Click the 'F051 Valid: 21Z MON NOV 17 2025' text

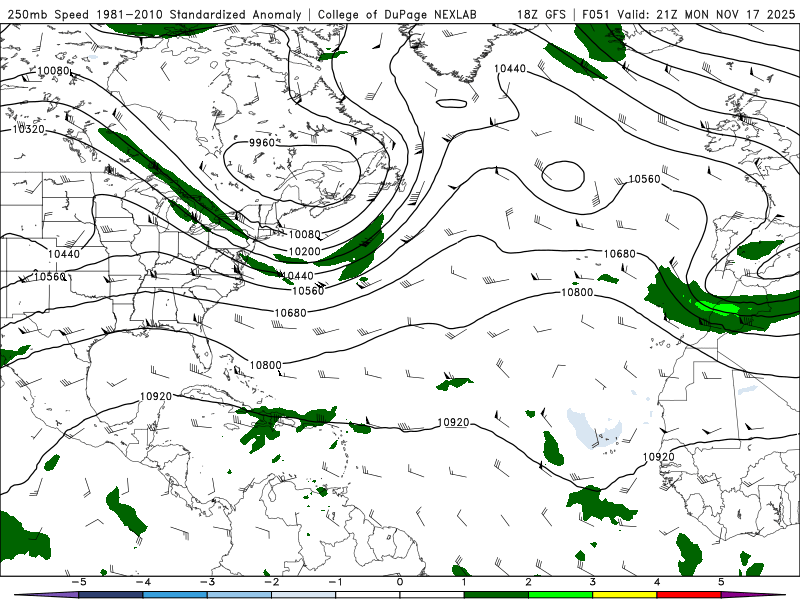tap(688, 14)
